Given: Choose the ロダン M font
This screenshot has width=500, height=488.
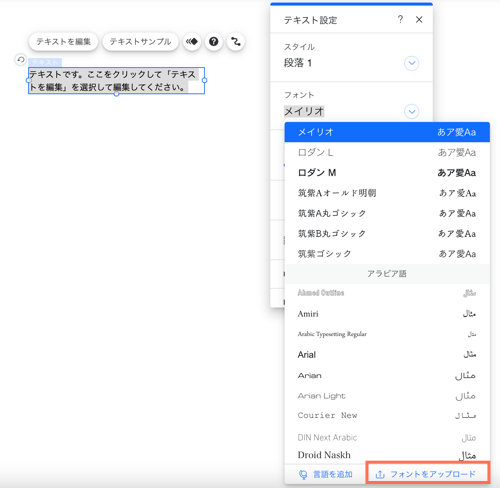Looking at the screenshot, I should click(x=387, y=173).
